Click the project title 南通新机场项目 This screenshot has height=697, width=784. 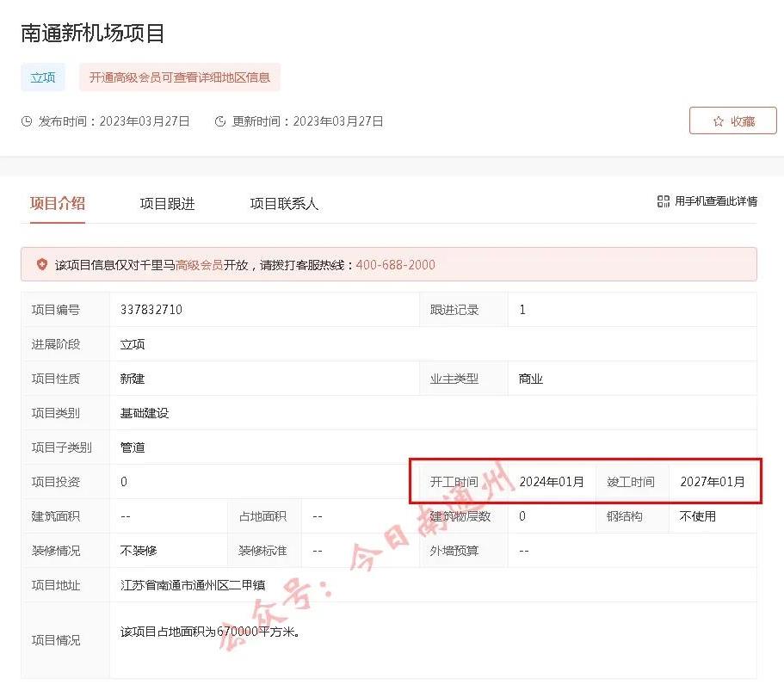click(x=92, y=34)
